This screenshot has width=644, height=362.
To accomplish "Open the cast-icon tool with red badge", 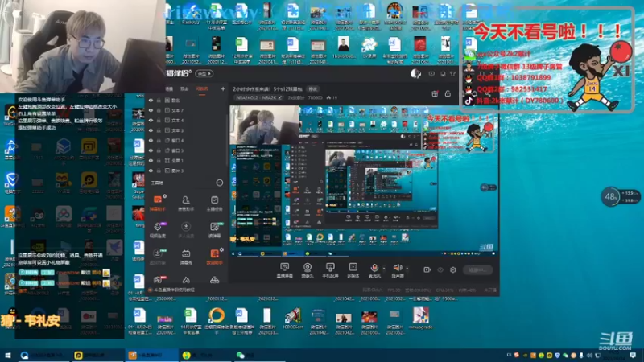I will pos(158,280).
